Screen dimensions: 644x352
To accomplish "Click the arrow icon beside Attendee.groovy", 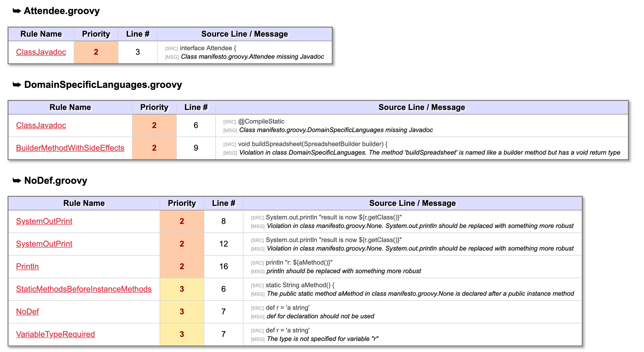I will (x=17, y=11).
